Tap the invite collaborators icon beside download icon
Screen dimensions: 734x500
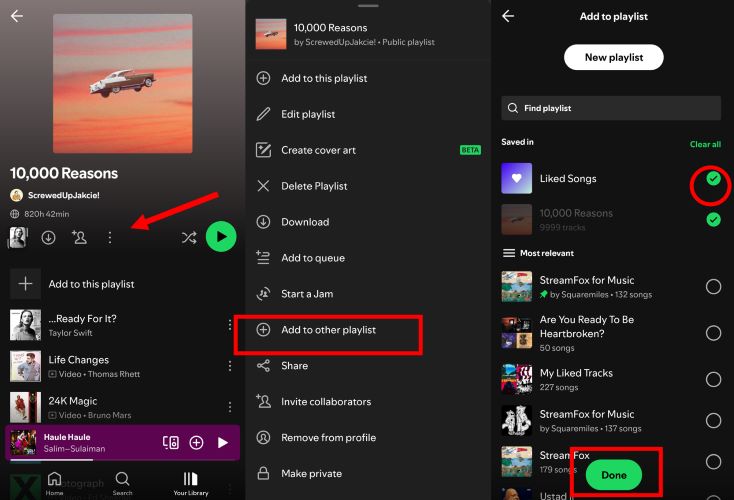(79, 237)
